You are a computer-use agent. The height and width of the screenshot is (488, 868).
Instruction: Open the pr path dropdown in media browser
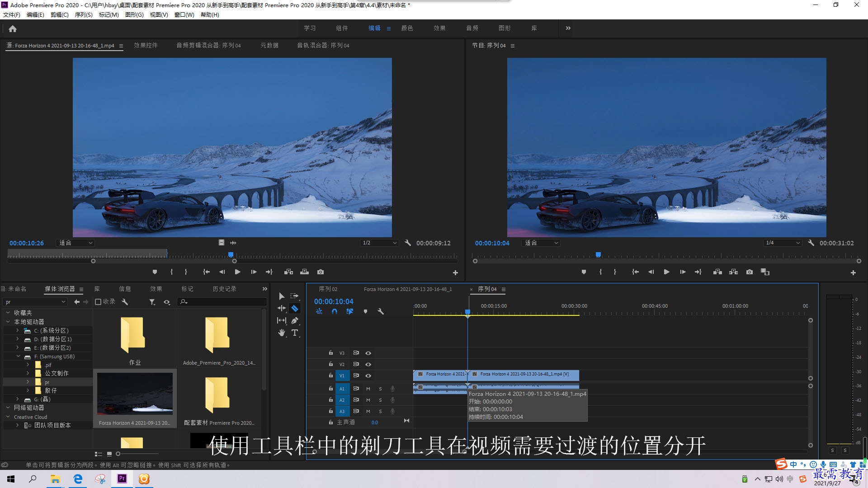pos(35,302)
